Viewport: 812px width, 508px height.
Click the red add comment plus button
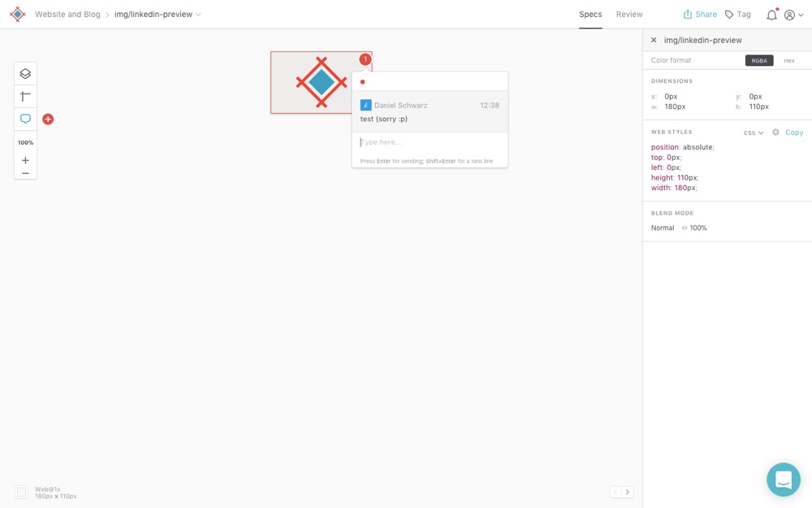[x=48, y=119]
